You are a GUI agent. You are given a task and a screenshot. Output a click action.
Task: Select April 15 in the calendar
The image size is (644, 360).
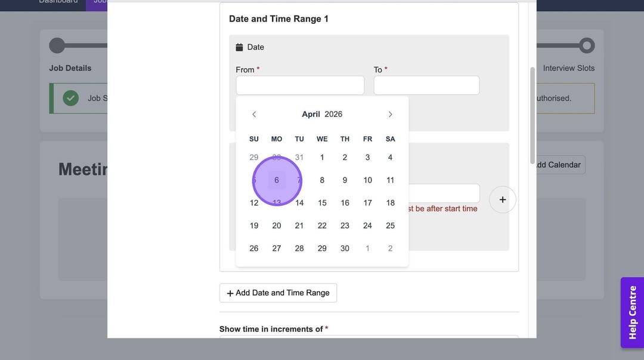[x=322, y=203]
